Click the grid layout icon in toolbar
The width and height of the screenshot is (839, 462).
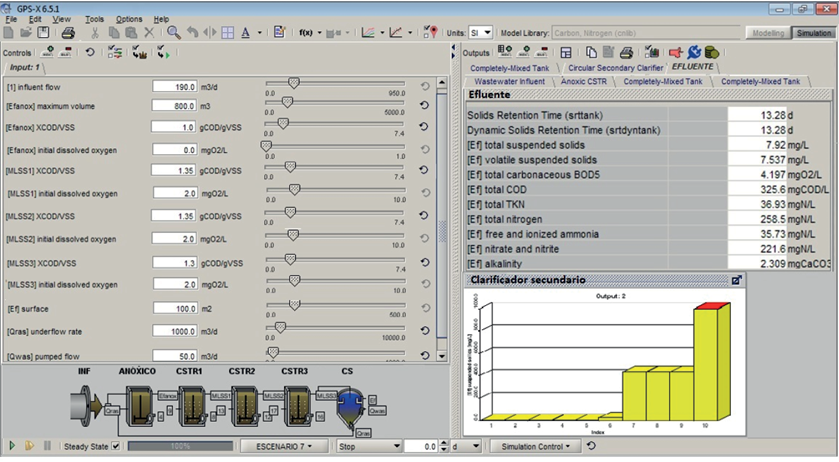(x=227, y=32)
